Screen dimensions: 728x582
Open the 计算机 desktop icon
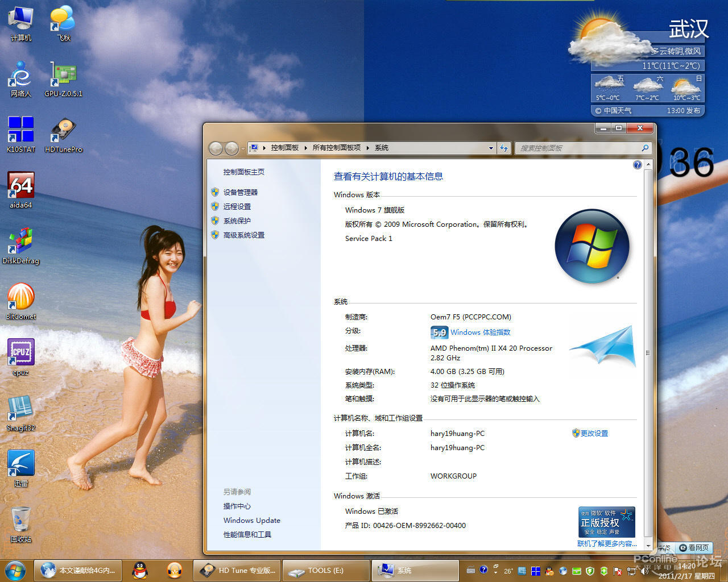(x=20, y=23)
